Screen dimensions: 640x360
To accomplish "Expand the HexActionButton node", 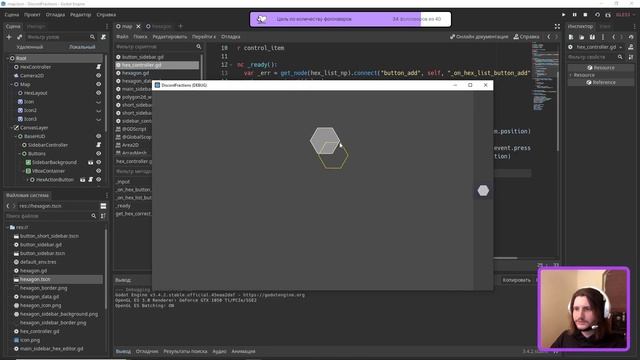I will pyautogui.click(x=27, y=180).
